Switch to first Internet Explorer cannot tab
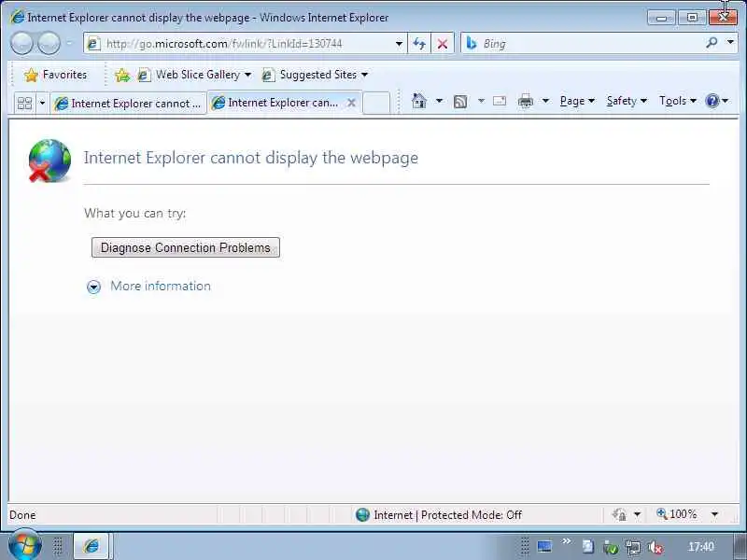This screenshot has width=747, height=560. [x=128, y=104]
